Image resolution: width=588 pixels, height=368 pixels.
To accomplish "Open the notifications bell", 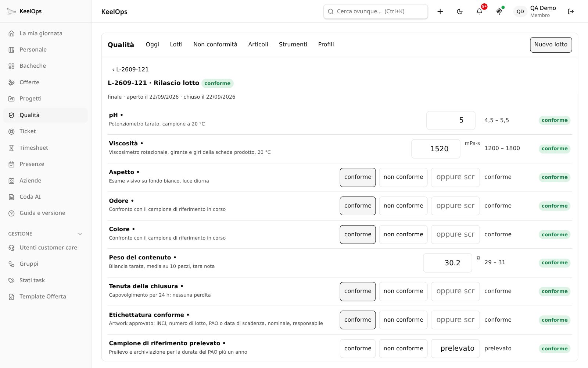I will (479, 11).
